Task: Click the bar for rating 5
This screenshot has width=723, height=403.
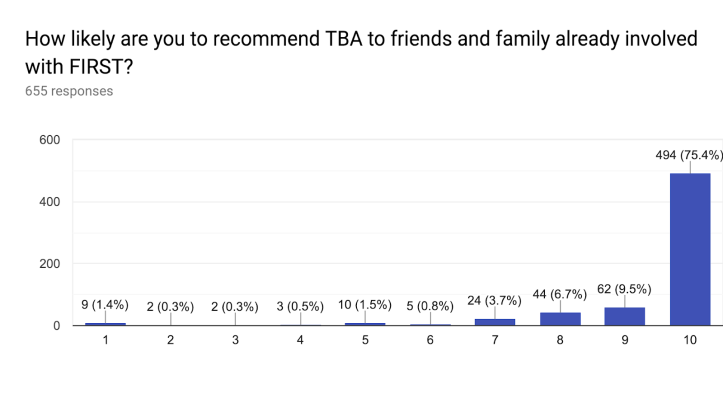Action: pyautogui.click(x=365, y=324)
